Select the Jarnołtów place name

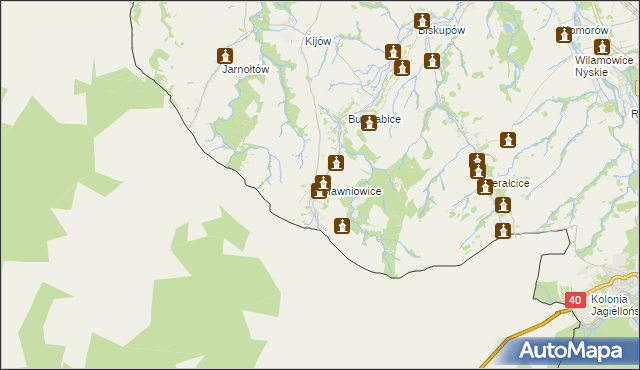pyautogui.click(x=245, y=69)
